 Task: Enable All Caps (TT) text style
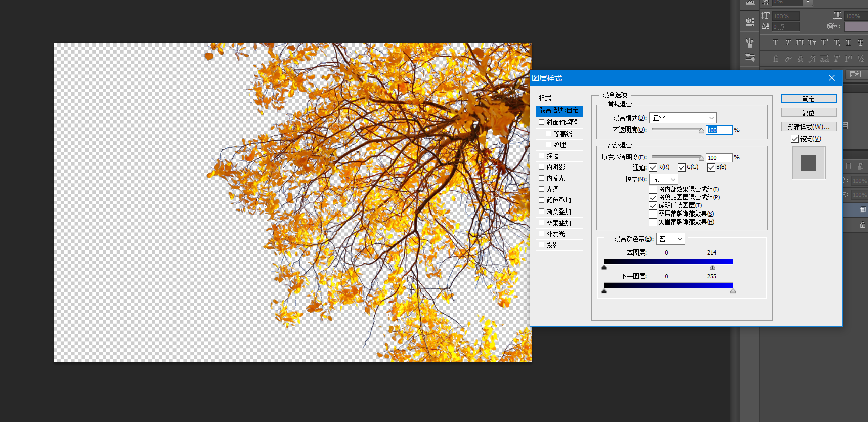800,43
